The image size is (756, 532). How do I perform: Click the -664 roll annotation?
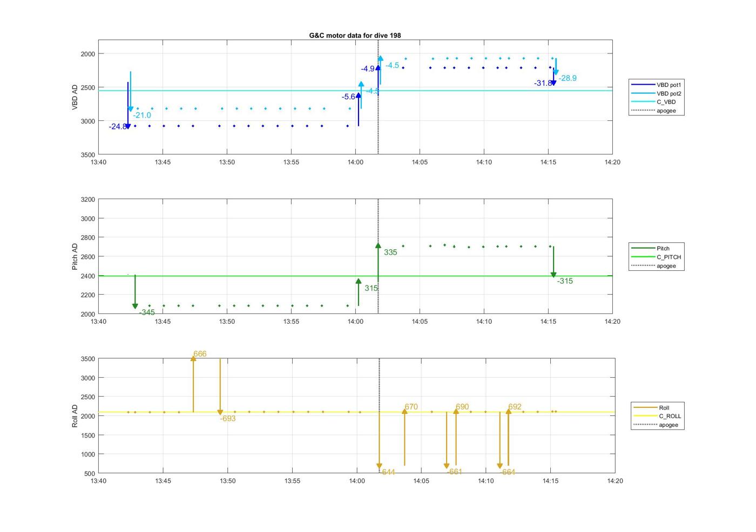coord(507,472)
